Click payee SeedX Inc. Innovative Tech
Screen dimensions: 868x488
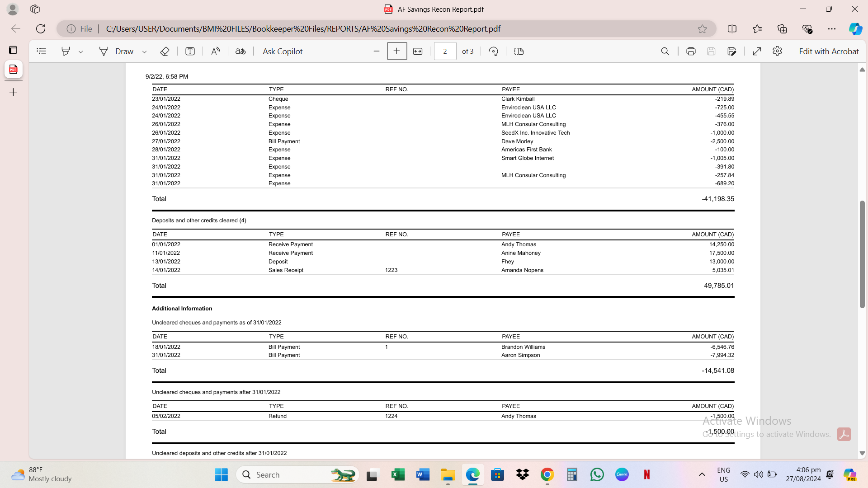[535, 133]
